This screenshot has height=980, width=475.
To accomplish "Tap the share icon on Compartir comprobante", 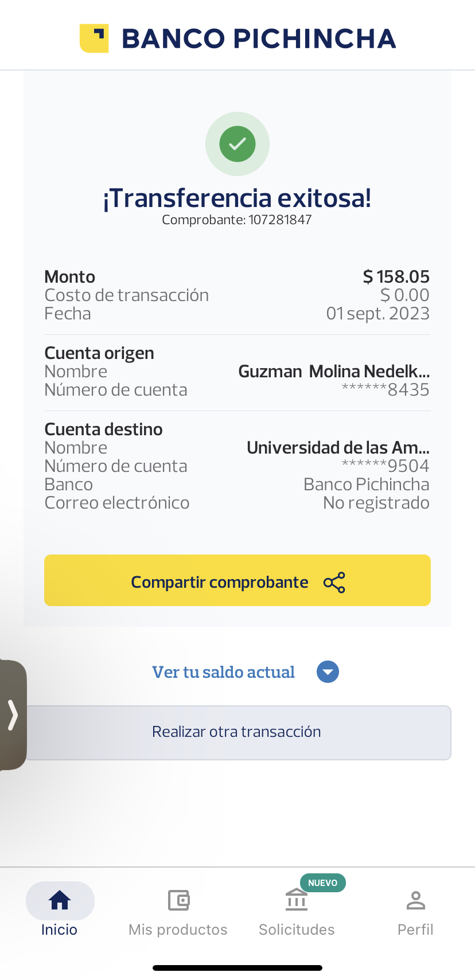I will pos(334,583).
